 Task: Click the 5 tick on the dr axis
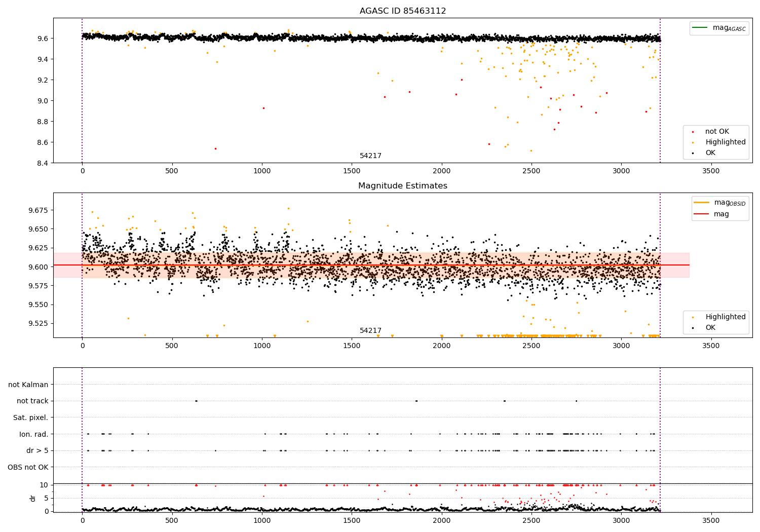click(x=46, y=498)
